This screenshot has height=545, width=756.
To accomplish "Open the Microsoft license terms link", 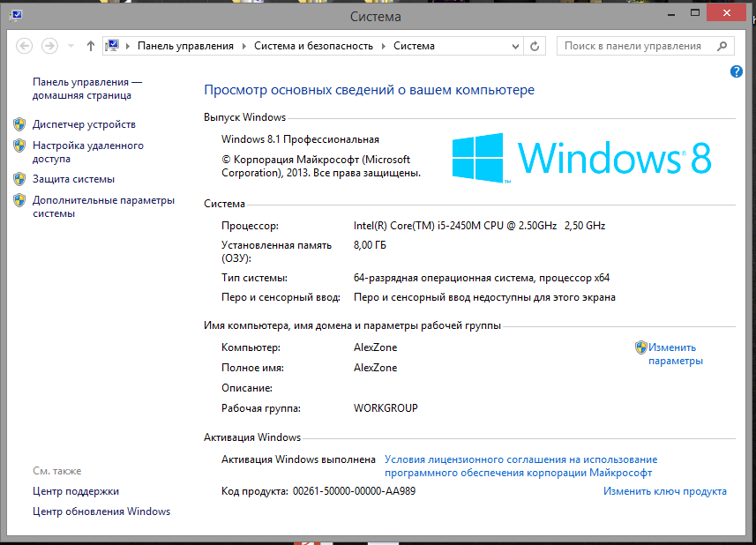I will pyautogui.click(x=520, y=466).
